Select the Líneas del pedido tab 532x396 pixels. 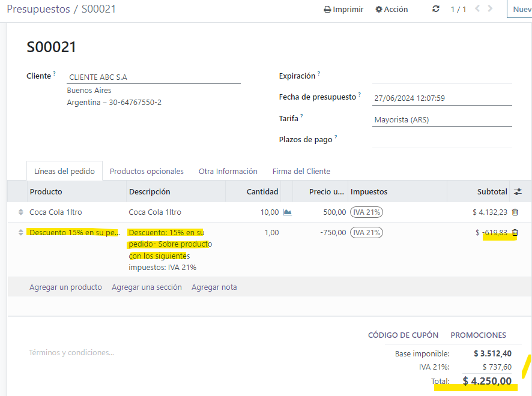[64, 171]
